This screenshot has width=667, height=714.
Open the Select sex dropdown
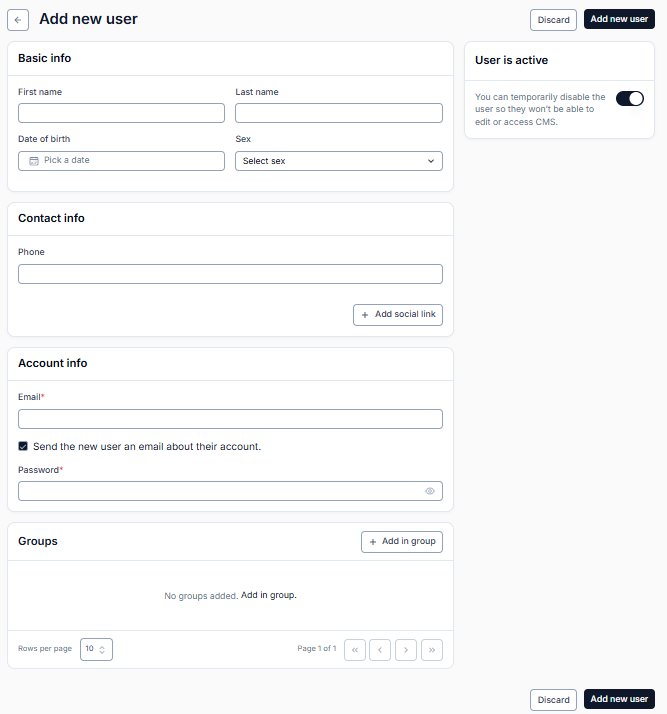[339, 161]
